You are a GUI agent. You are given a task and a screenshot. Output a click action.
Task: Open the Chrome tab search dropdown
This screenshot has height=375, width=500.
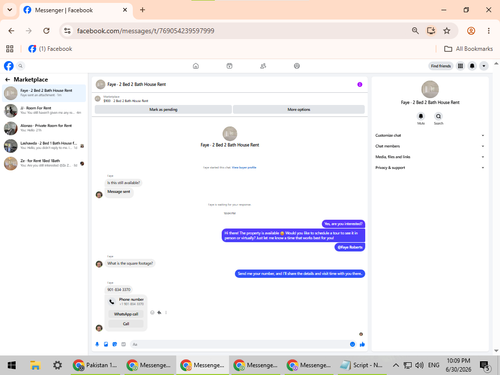click(x=10, y=10)
